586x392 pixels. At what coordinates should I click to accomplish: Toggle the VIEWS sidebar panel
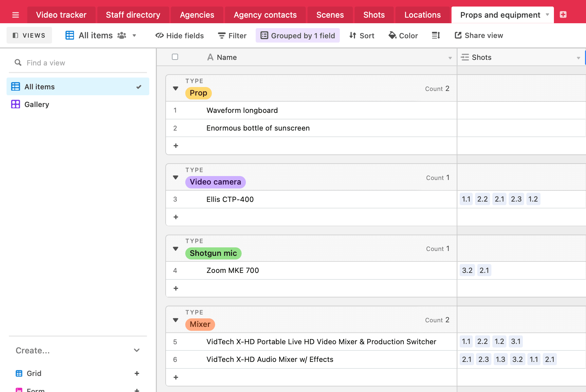pos(29,35)
